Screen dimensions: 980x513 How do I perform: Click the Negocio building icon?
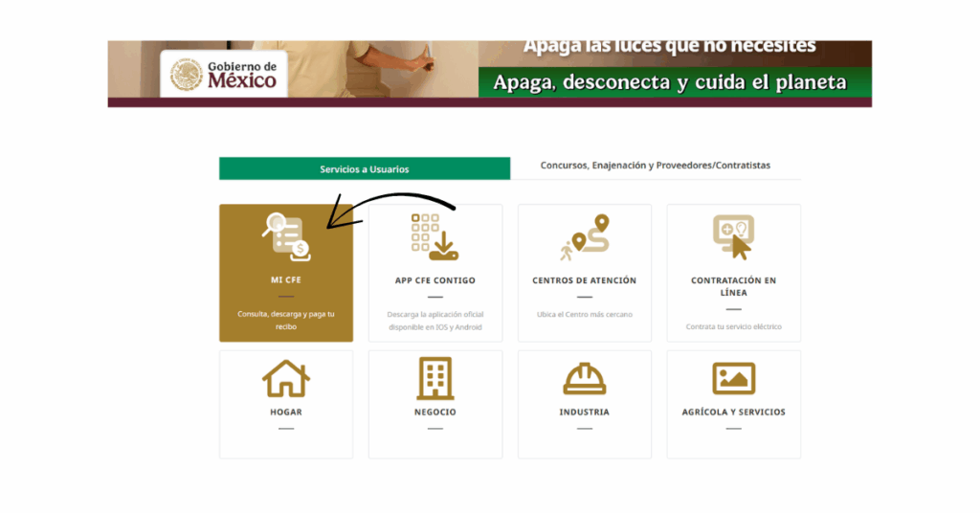pyautogui.click(x=435, y=379)
